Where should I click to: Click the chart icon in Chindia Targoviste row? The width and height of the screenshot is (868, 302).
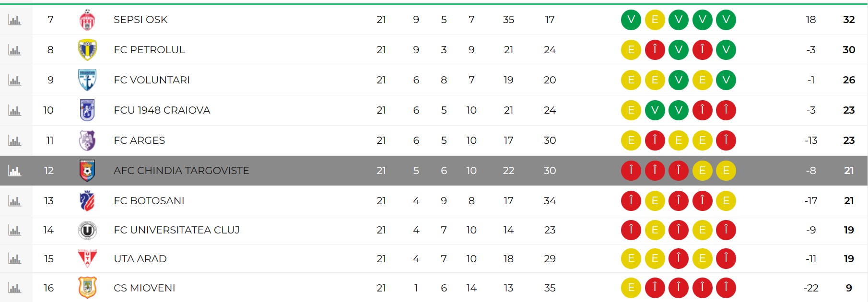(15, 171)
